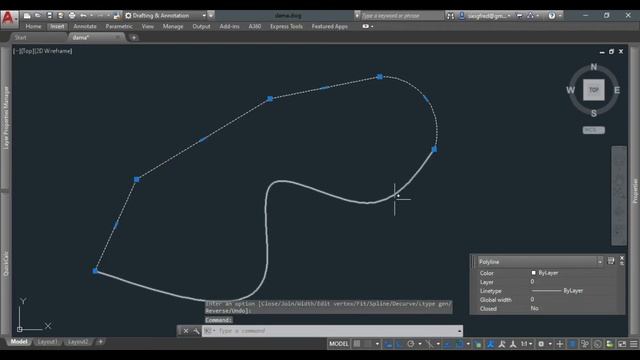Viewport: 640px width, 360px height.
Task: Click the Autodesk A360 triangle icon
Action: [x=530, y=16]
